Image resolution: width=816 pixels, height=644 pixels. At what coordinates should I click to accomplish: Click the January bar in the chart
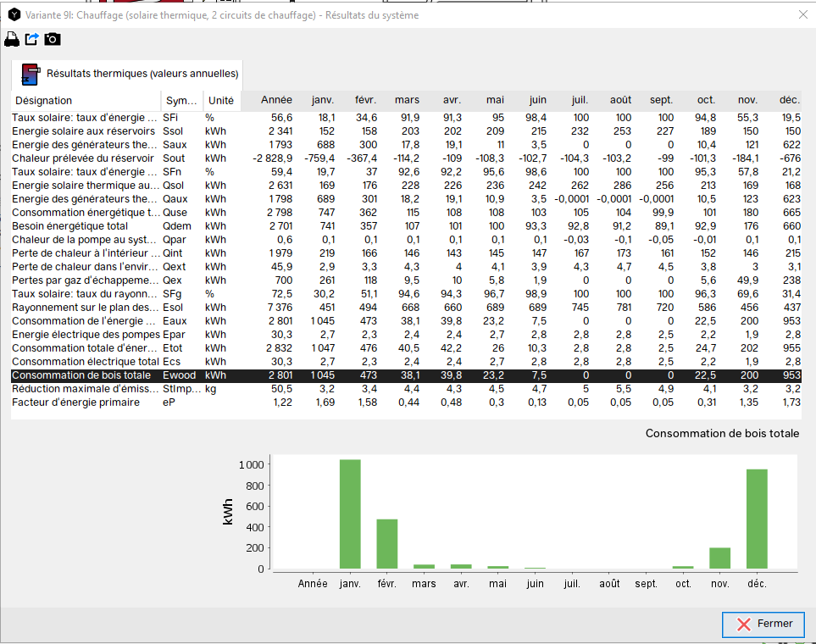[350, 514]
